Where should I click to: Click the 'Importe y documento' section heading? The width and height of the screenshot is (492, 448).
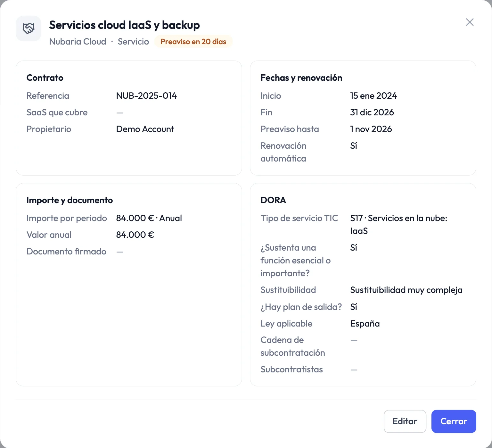click(x=70, y=200)
